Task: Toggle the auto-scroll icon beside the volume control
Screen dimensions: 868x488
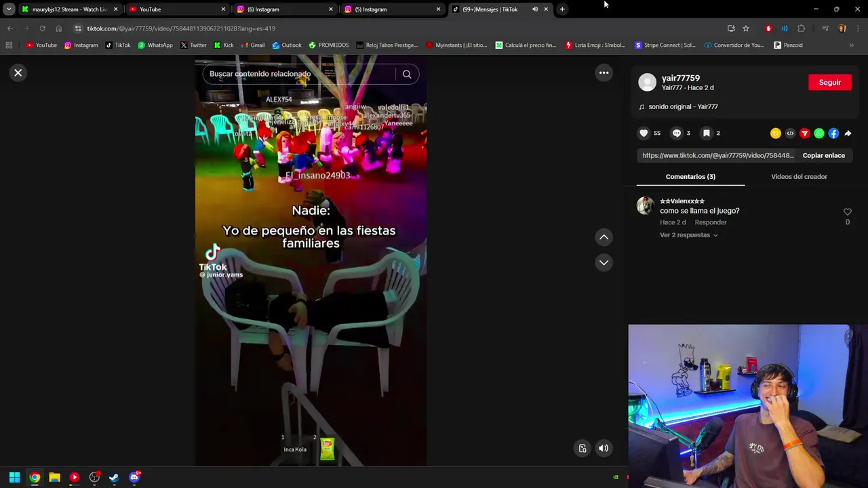Action: tap(583, 448)
